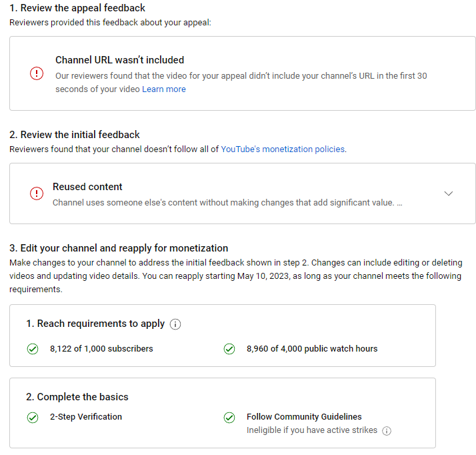The image size is (476, 455).
Task: Select the Channel URL wasn't included heading
Action: (x=119, y=60)
